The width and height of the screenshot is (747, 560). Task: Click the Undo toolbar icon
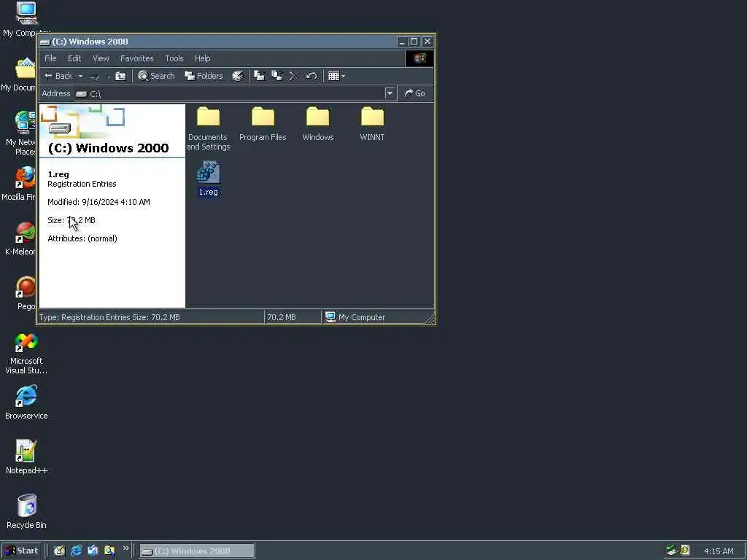click(x=311, y=76)
